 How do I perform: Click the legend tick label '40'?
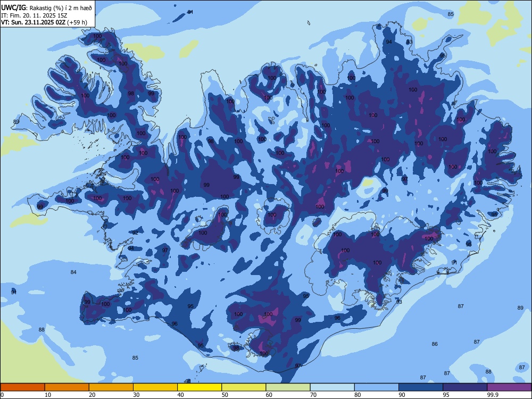[180, 395]
